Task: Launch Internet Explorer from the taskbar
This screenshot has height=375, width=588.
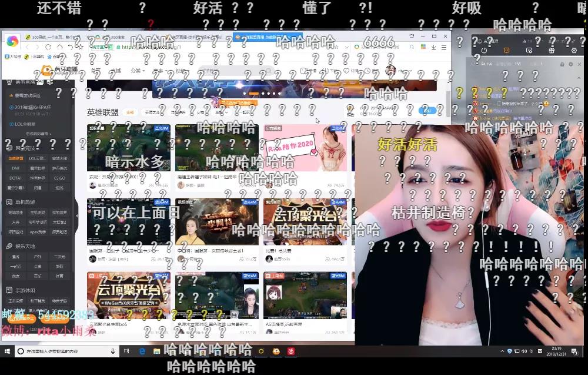Action: pyautogui.click(x=142, y=351)
